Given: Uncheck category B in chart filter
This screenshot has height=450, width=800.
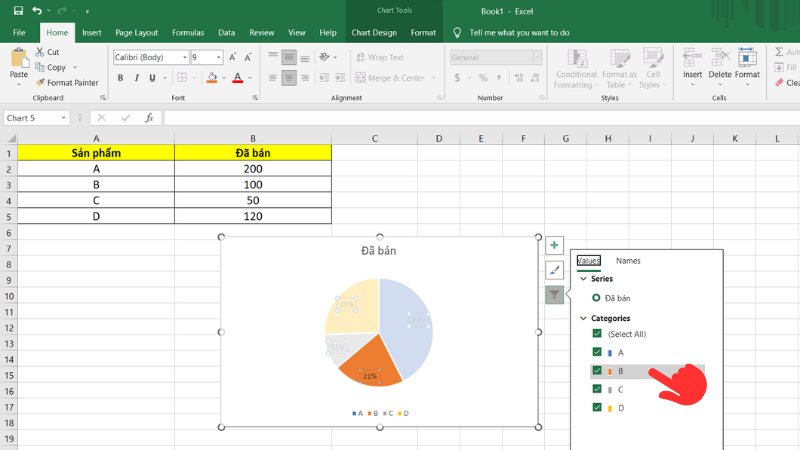Looking at the screenshot, I should pos(597,371).
